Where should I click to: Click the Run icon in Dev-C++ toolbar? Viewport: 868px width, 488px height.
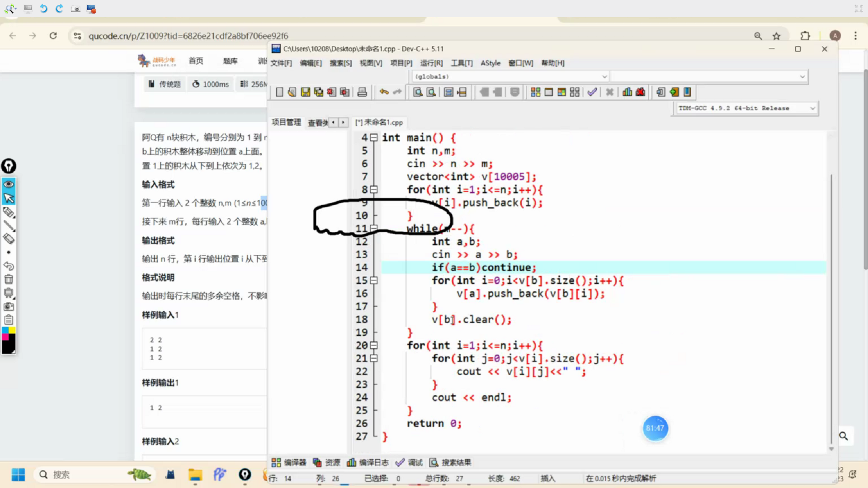549,92
